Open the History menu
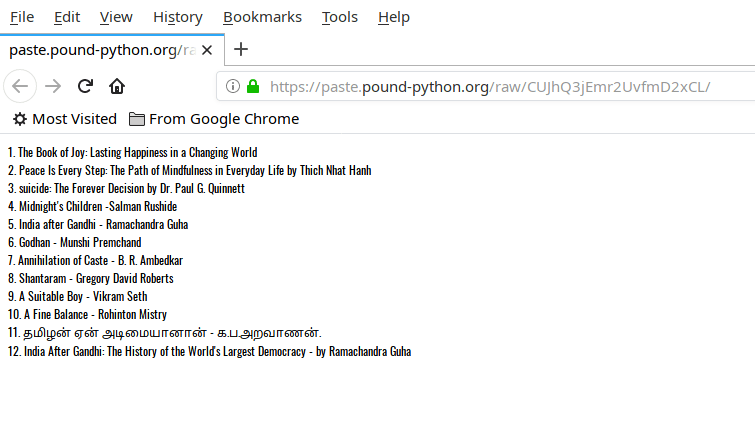 177,17
